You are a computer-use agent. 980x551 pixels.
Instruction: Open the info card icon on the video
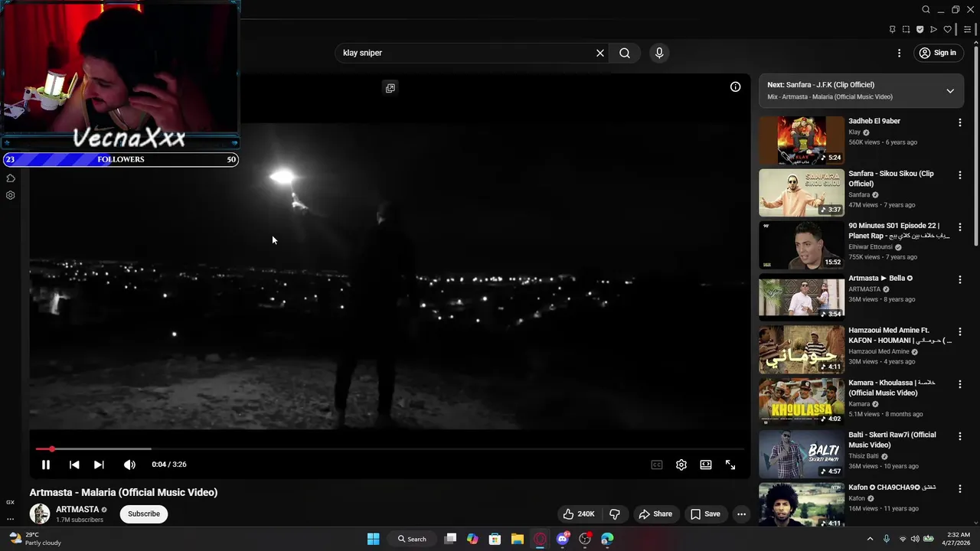(735, 87)
